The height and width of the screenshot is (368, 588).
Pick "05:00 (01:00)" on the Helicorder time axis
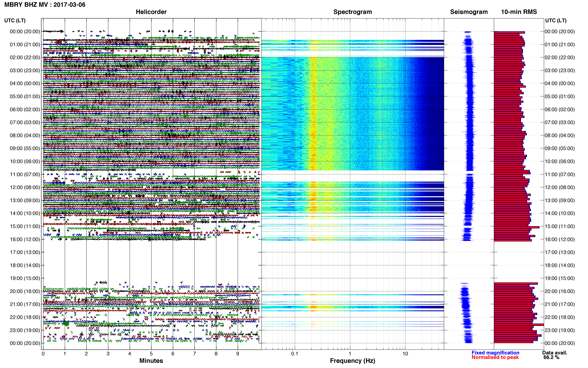point(25,96)
